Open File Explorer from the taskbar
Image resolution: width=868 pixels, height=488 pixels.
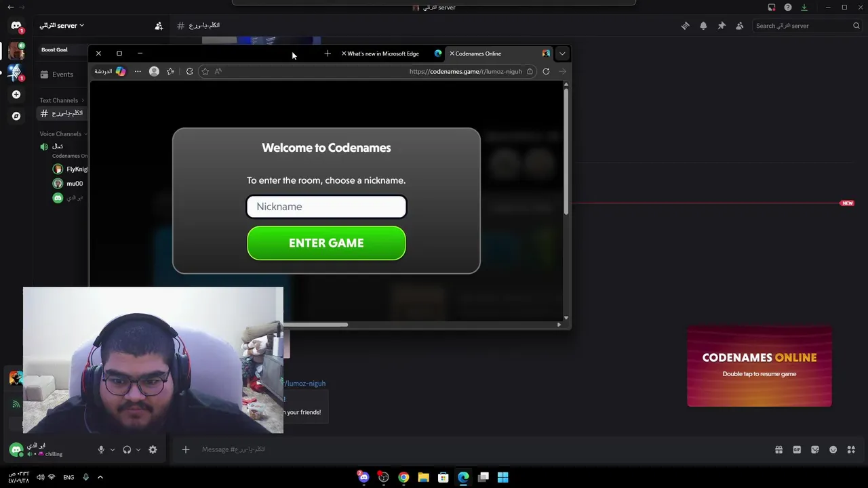click(x=423, y=477)
